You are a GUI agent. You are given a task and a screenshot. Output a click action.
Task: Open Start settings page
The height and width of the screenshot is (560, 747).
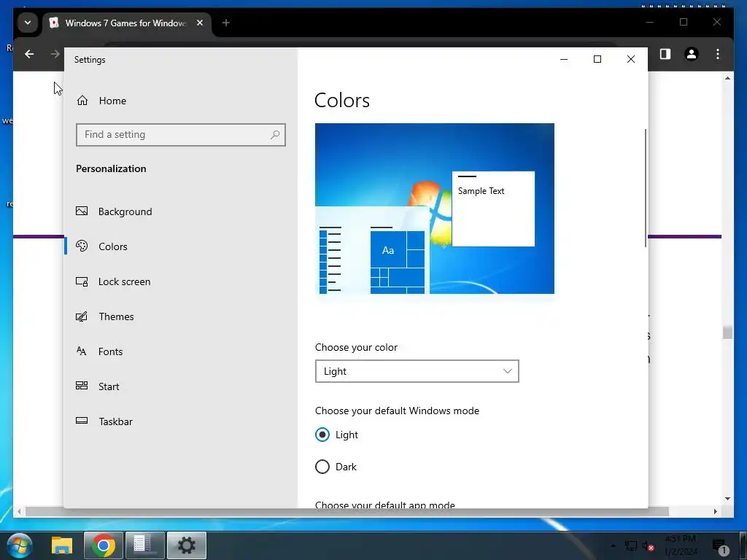[x=109, y=386]
